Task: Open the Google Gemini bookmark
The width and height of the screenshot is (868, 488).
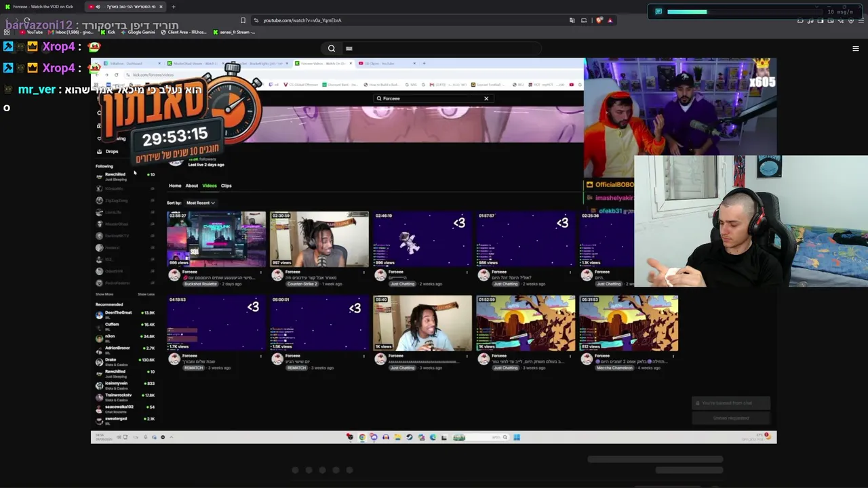Action: click(138, 32)
